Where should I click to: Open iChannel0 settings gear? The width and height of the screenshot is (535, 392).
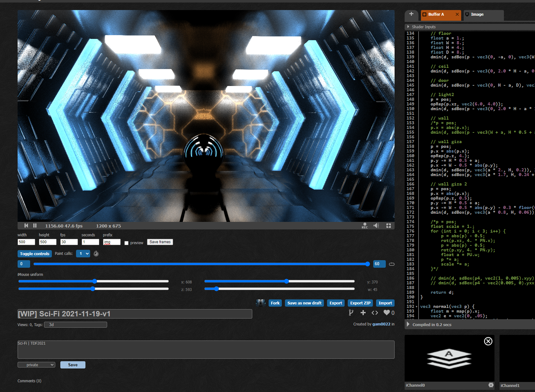491,385
